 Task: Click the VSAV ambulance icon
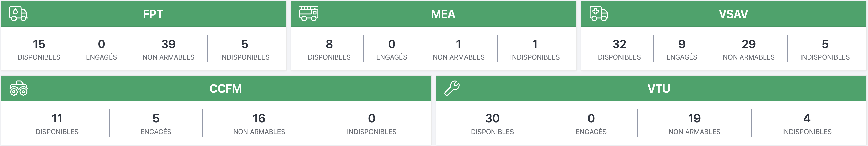point(598,14)
